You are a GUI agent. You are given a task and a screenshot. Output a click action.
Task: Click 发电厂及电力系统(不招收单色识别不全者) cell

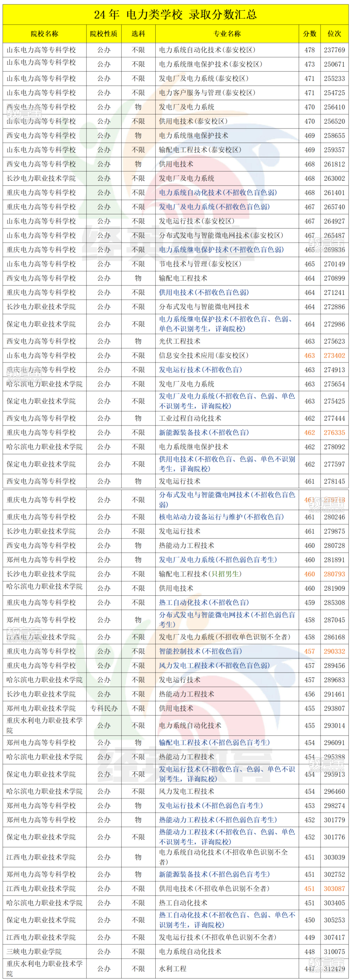coord(225,637)
